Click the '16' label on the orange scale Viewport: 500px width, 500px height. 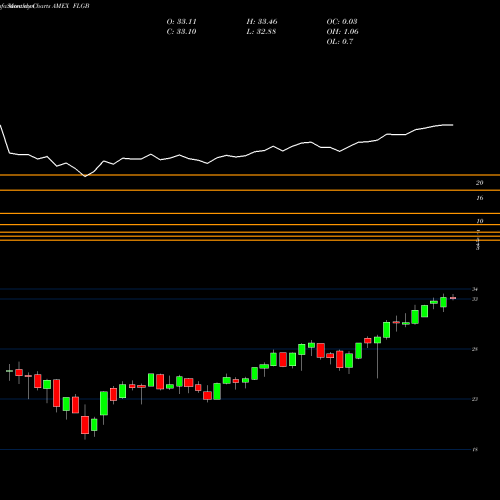[x=479, y=198]
